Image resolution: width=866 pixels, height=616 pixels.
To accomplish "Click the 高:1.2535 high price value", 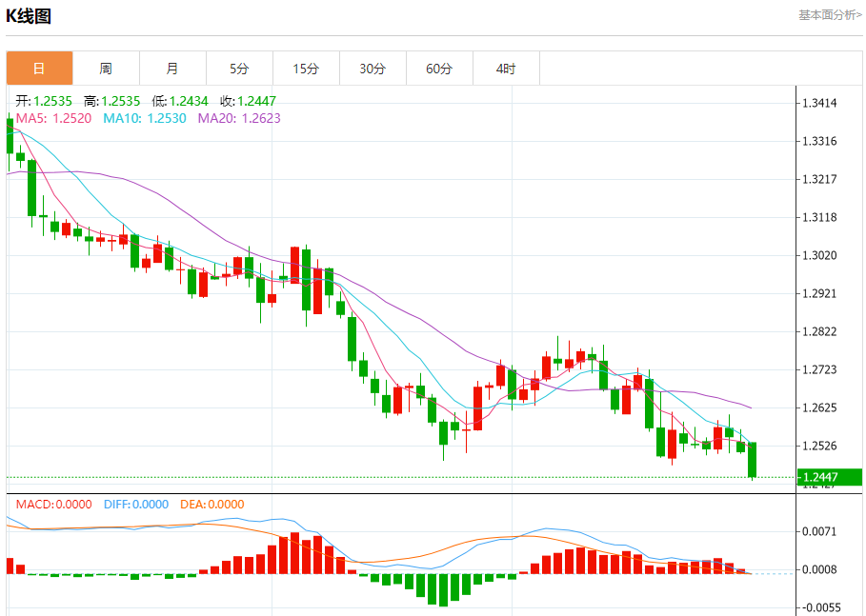I will pyautogui.click(x=112, y=101).
